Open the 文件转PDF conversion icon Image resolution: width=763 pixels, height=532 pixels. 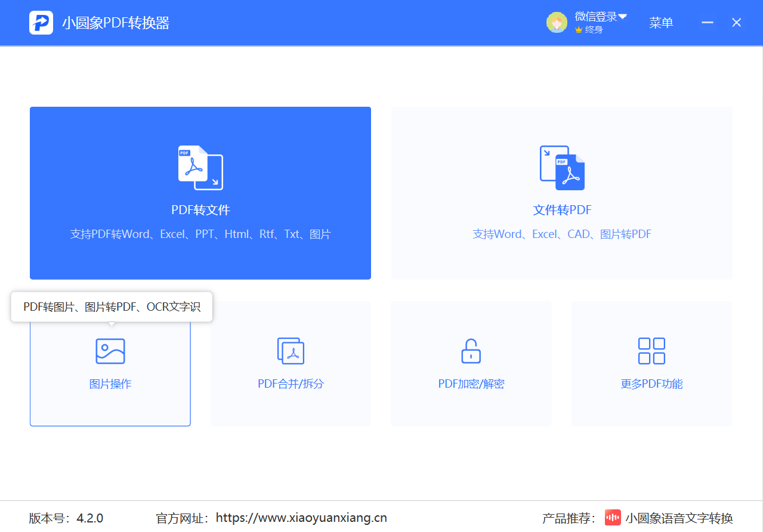pyautogui.click(x=562, y=168)
